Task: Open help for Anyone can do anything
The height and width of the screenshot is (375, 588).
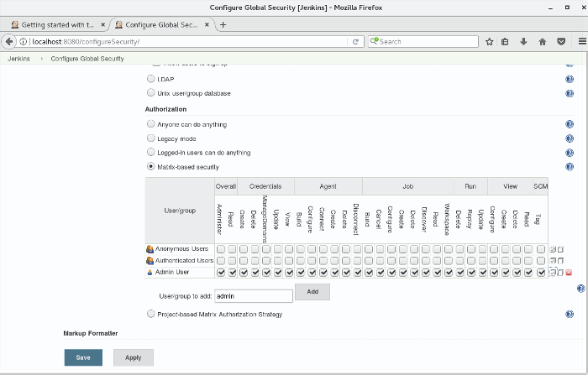Action: click(x=570, y=124)
